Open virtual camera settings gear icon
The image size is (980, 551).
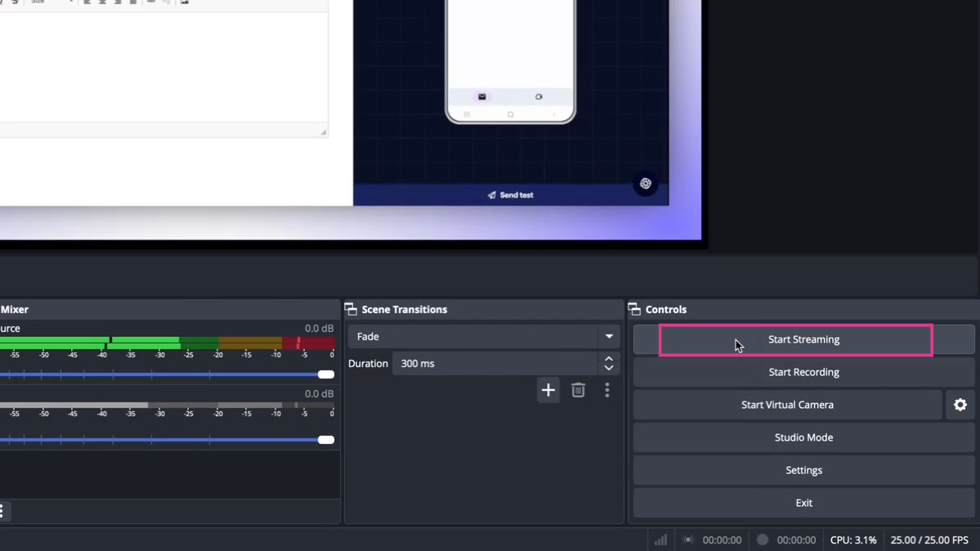[960, 405]
